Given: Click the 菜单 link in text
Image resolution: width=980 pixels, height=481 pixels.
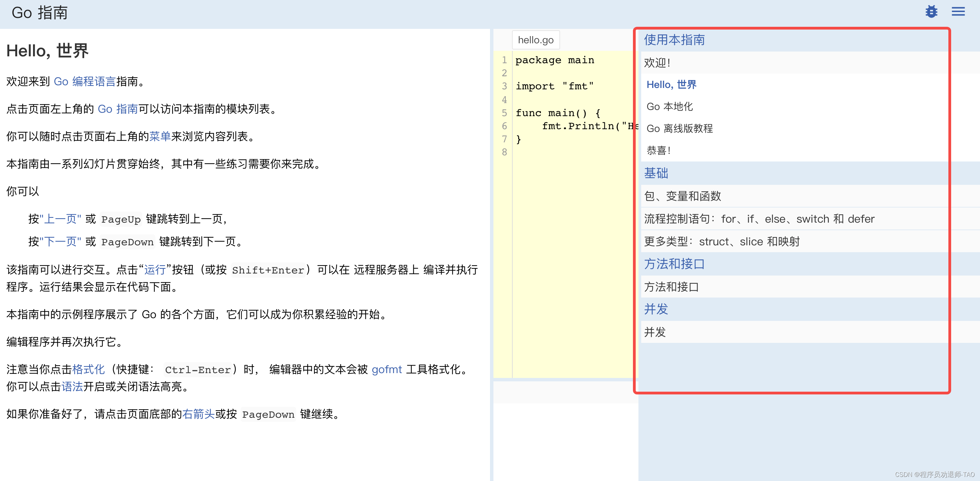Looking at the screenshot, I should [160, 136].
